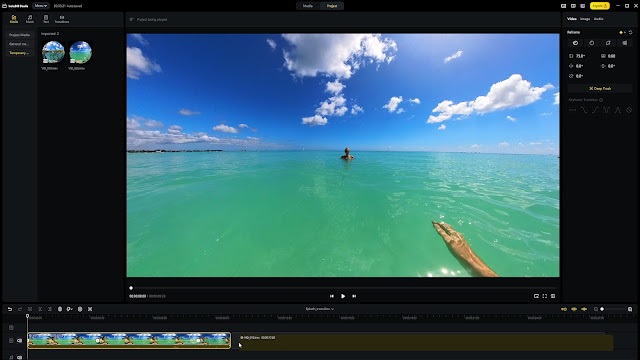
Task: Open the Menu dropdown in title bar
Action: [x=40, y=6]
